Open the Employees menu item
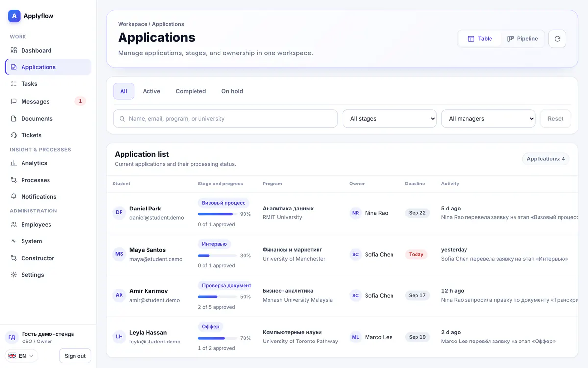588x368 pixels. (48, 224)
